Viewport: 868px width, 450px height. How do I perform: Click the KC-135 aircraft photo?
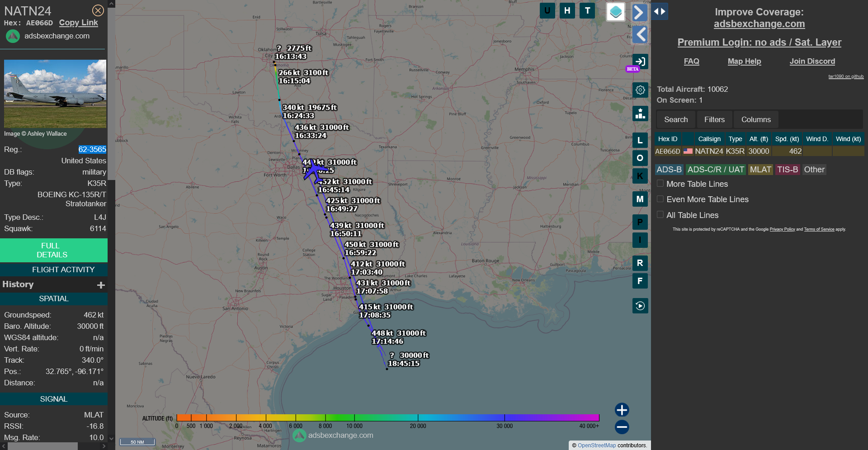coord(55,94)
